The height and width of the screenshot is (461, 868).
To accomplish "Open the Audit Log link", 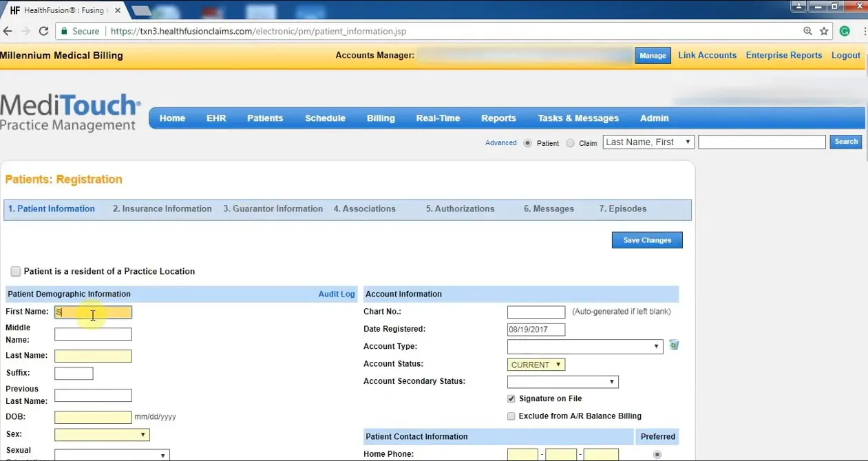I will click(337, 294).
